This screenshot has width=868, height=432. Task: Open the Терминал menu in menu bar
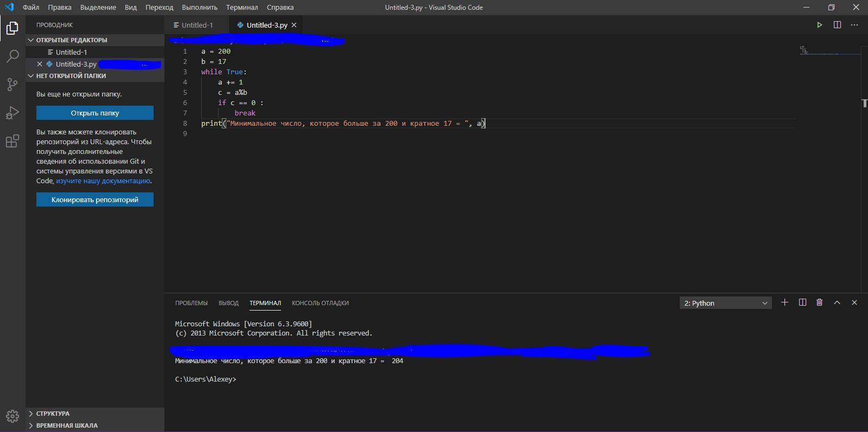tap(242, 8)
